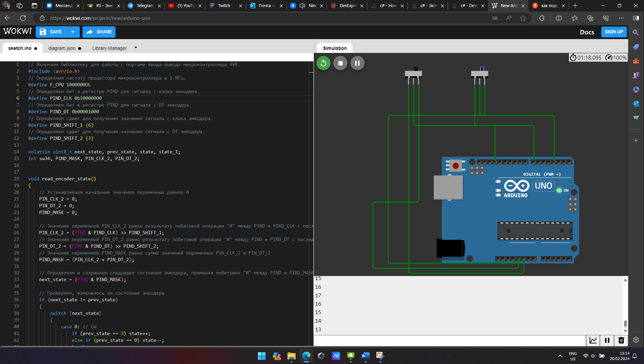The width and height of the screenshot is (644, 364).
Task: Open the Docs link
Action: 587,32
